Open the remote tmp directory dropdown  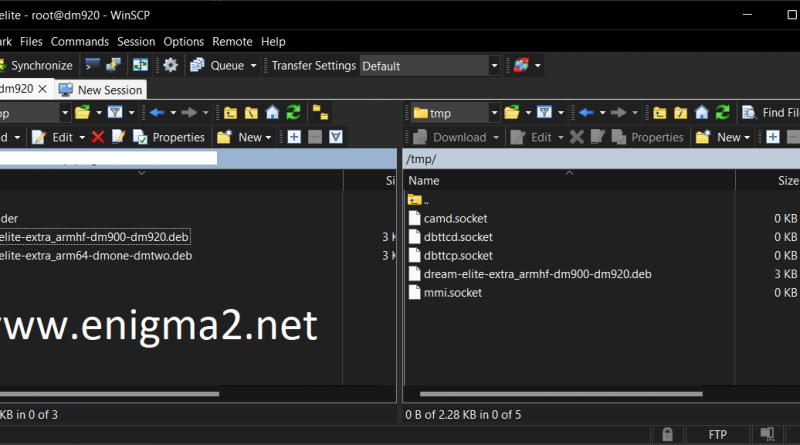494,113
